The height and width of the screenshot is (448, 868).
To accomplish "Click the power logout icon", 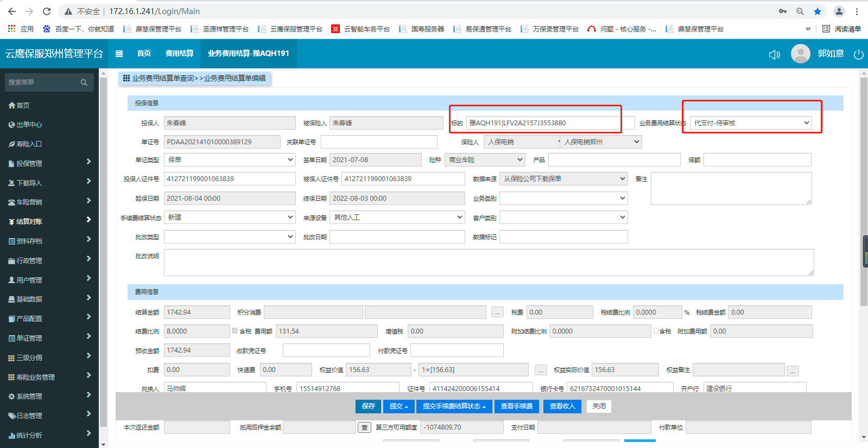I will click(858, 54).
